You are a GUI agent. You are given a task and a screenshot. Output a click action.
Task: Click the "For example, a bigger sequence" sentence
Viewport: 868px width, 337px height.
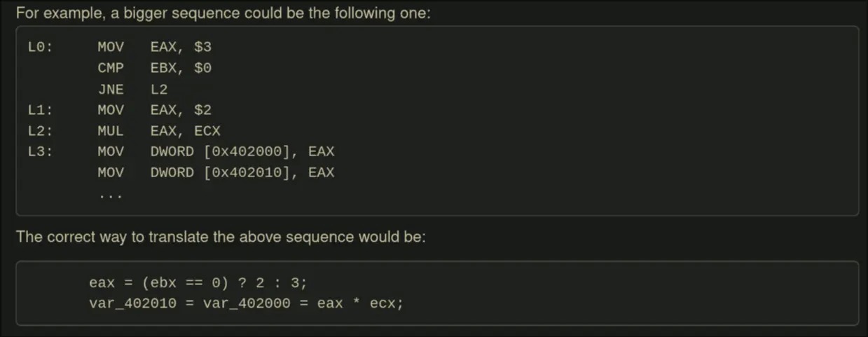[x=223, y=13]
